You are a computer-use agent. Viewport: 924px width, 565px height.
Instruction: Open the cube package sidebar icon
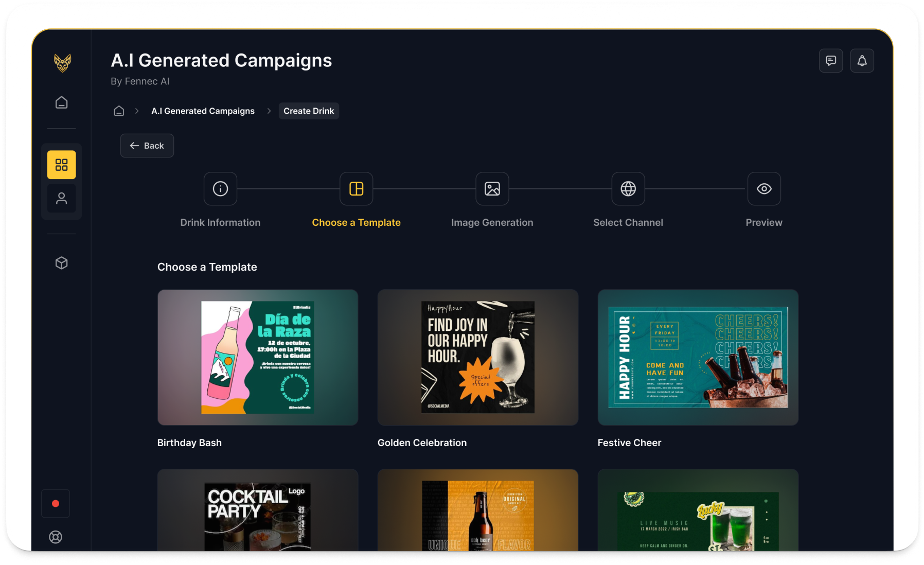pos(61,263)
